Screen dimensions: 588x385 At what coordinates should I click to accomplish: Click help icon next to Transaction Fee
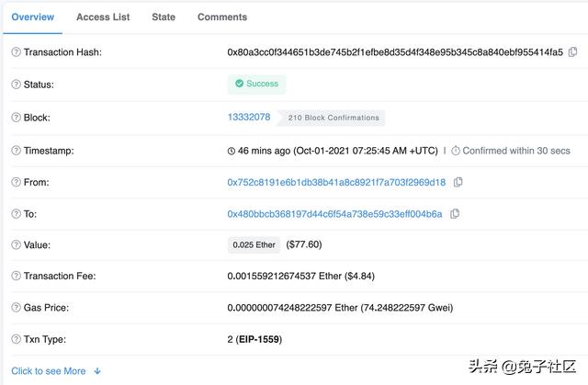coord(16,276)
